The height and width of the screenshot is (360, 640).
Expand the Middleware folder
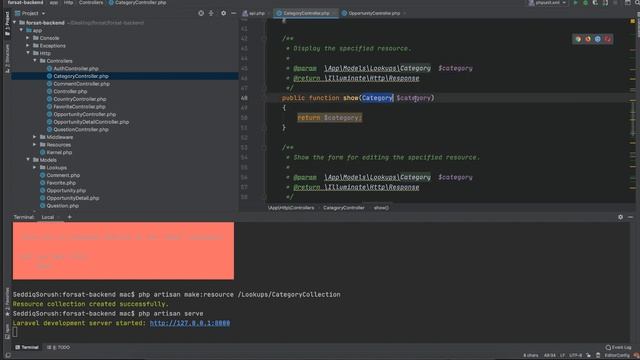click(x=35, y=137)
